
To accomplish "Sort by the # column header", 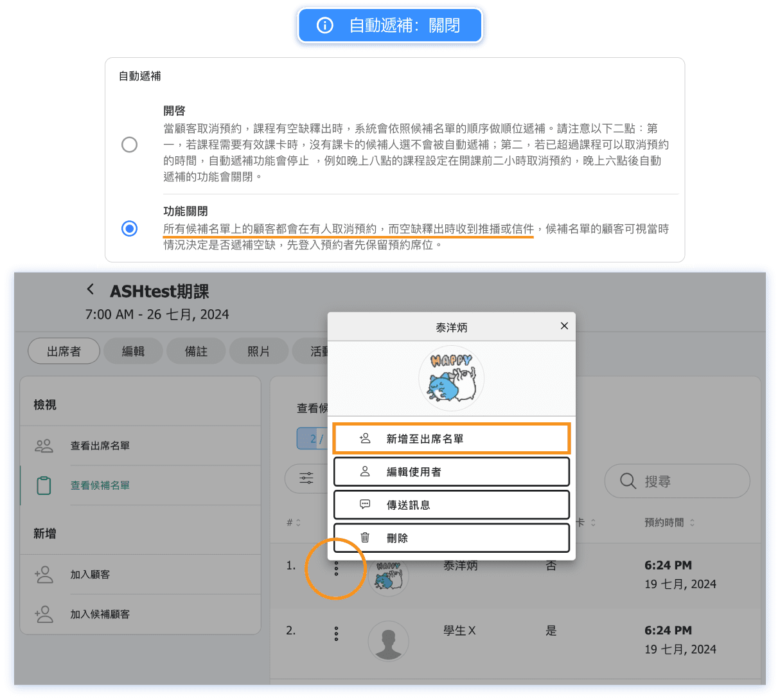I will [x=294, y=523].
